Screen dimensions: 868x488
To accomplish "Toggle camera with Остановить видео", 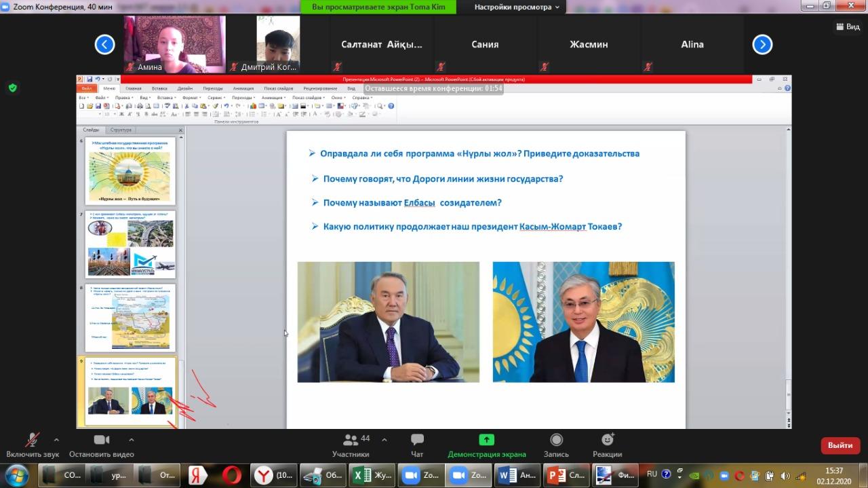I will (102, 440).
